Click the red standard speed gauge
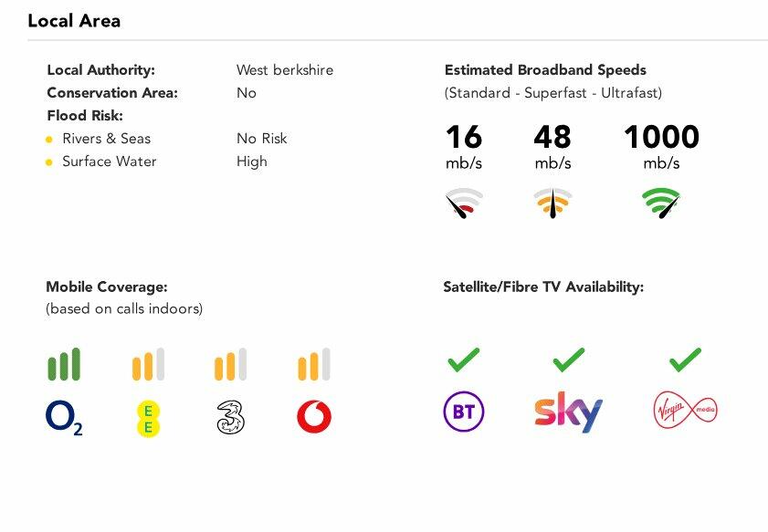The height and width of the screenshot is (532, 768). click(464, 203)
